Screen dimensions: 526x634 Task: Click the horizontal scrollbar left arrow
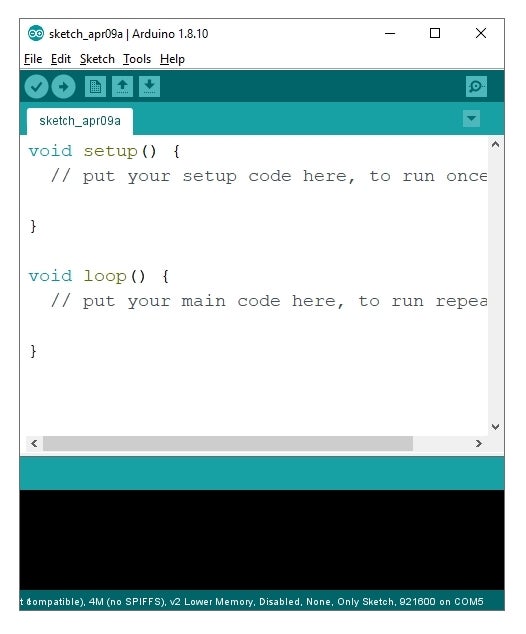click(x=34, y=444)
